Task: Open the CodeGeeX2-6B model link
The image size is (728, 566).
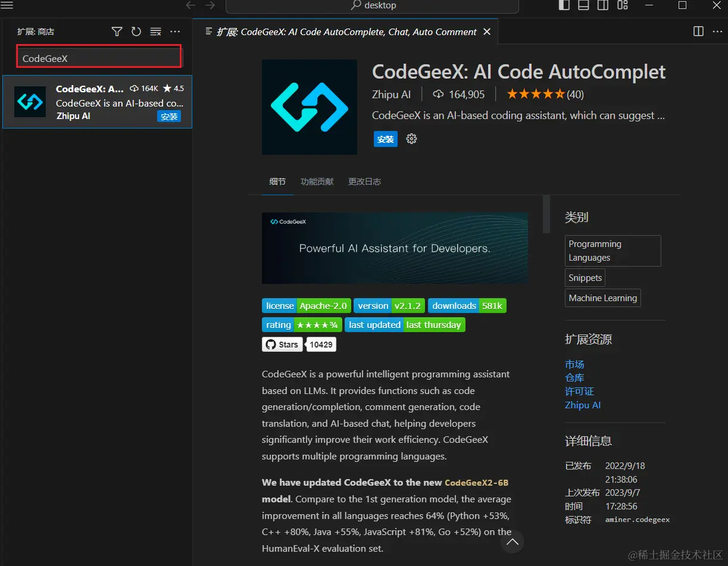Action: [x=477, y=483]
